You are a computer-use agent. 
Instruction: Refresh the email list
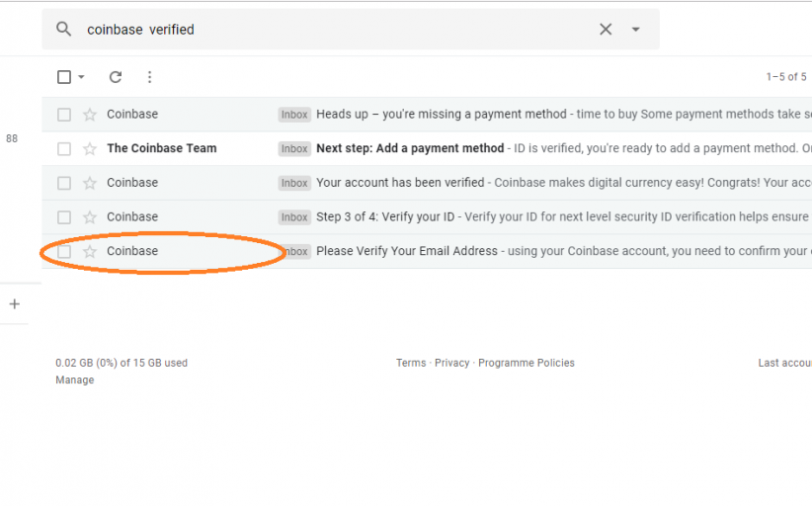(116, 77)
